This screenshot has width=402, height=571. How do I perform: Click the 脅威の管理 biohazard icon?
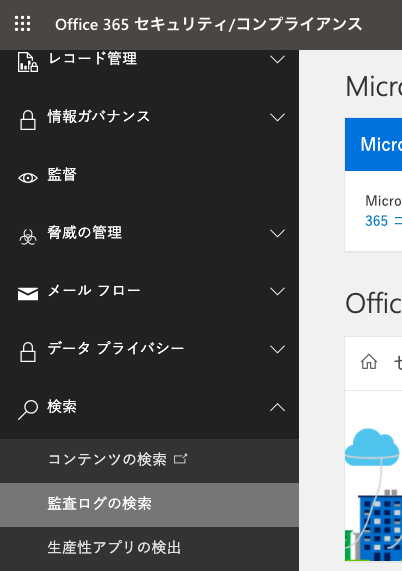[28, 237]
